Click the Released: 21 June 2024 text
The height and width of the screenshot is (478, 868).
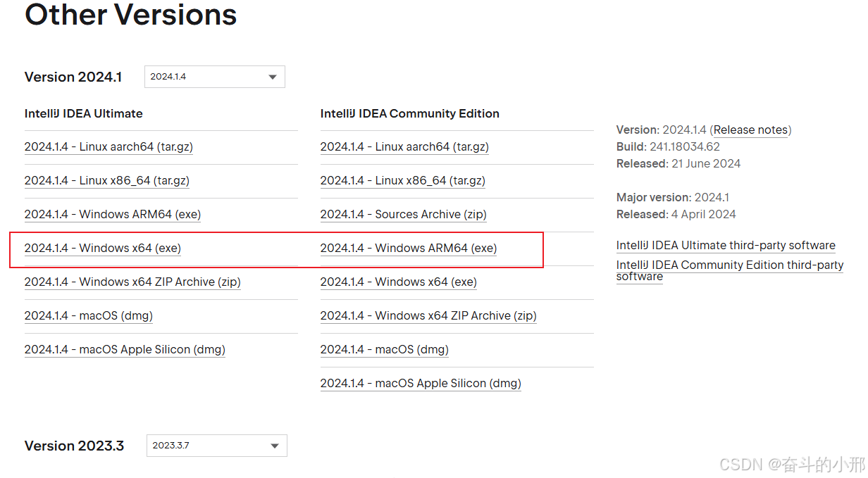678,164
